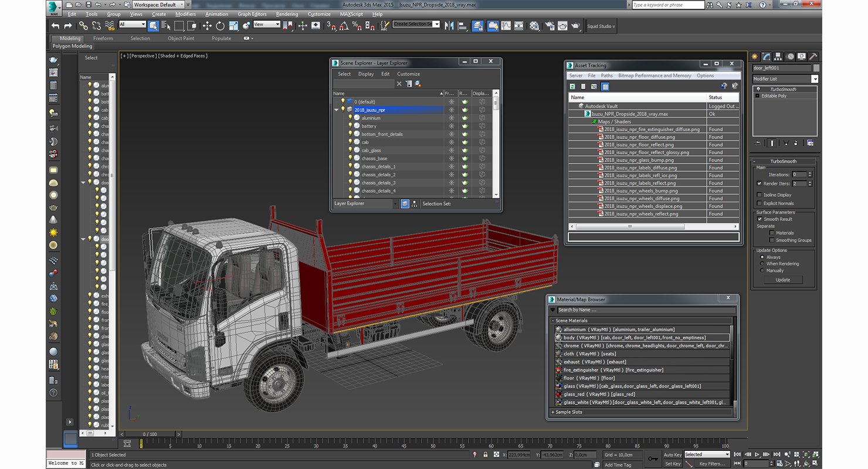This screenshot has width=868, height=469.
Task: Open the Rendering menu
Action: [x=287, y=14]
